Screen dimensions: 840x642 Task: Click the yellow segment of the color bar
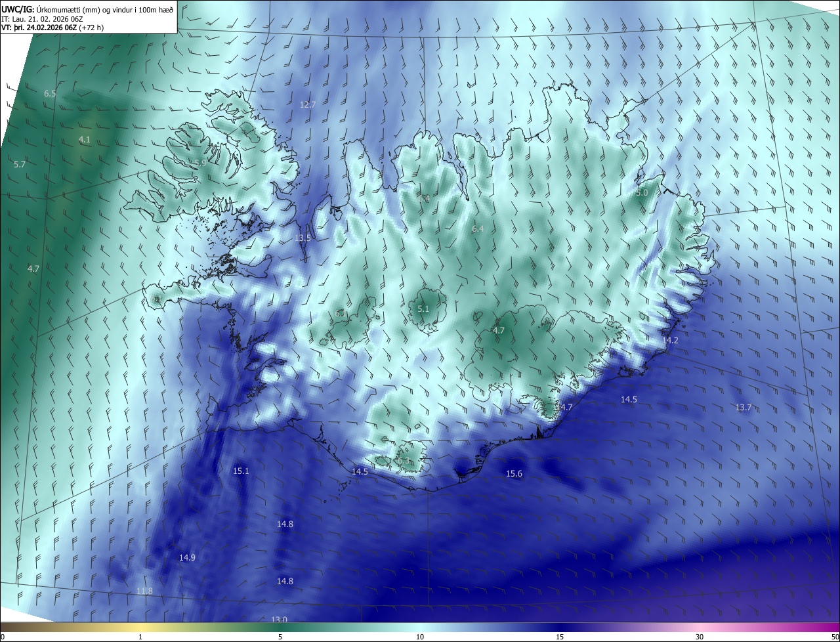click(140, 628)
